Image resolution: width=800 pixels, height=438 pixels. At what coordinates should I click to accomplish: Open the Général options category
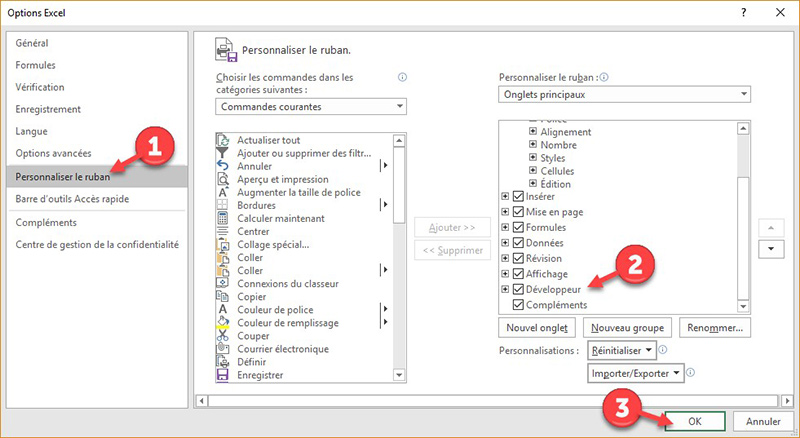pyautogui.click(x=97, y=43)
